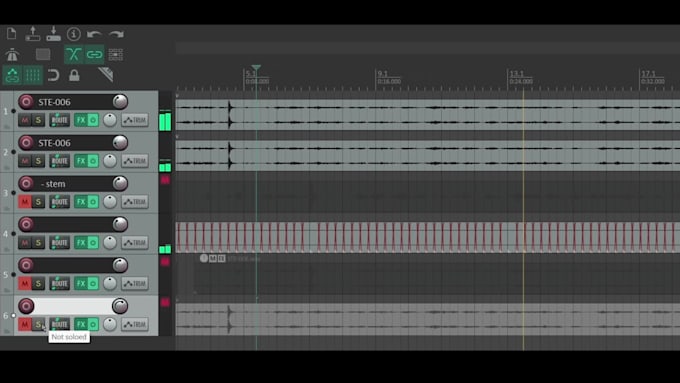Toggle auto-crossfade icon in toolbar
The height and width of the screenshot is (383, 680).
(74, 54)
